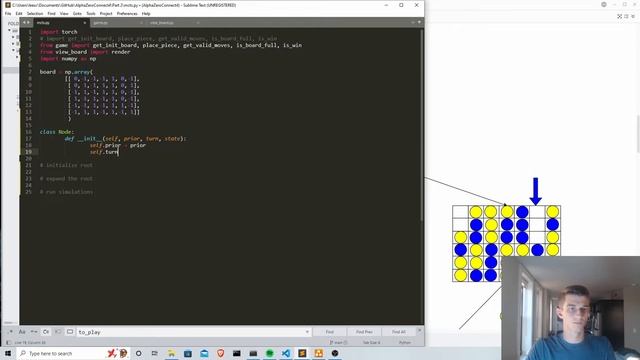Click the find field containing to_play
Image resolution: width=640 pixels, height=360 pixels.
pos(193,332)
